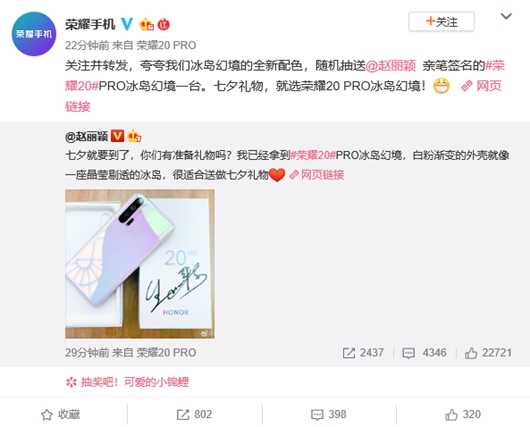This screenshot has width=530, height=427.
Task: Open the @赵丽颖 mention in the post text
Action: pos(391,65)
